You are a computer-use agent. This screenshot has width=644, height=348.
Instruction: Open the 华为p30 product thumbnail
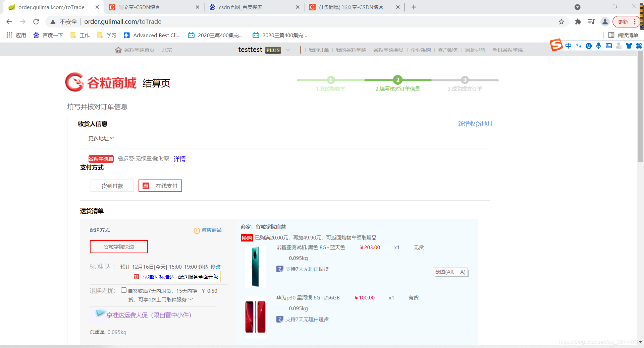[255, 317]
